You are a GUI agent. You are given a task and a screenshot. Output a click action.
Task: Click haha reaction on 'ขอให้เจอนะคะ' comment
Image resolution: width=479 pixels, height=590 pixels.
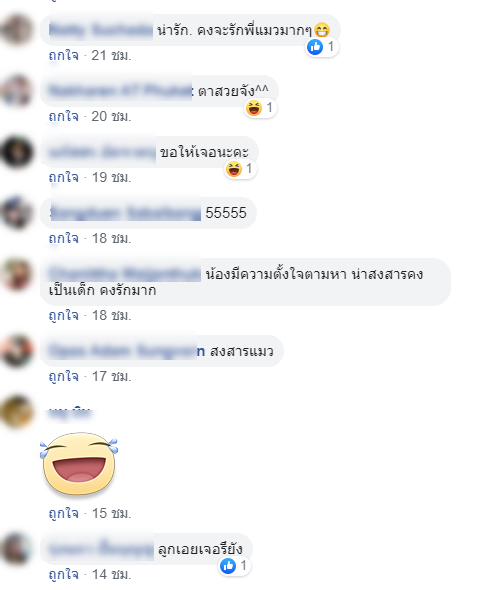coord(234,169)
